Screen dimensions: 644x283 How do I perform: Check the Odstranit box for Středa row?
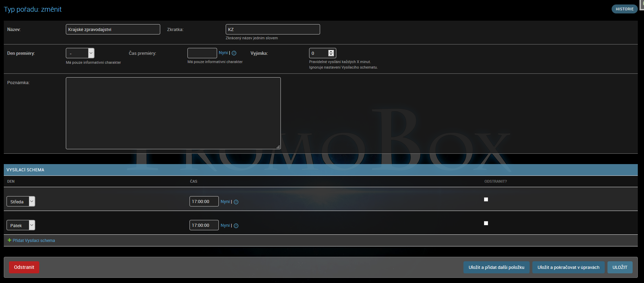coord(486,200)
